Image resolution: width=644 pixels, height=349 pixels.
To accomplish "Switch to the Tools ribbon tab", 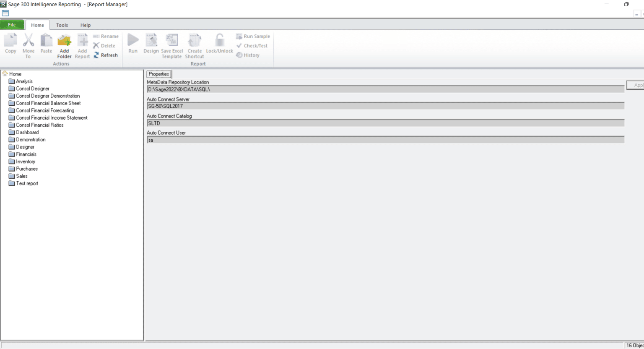I will click(62, 25).
